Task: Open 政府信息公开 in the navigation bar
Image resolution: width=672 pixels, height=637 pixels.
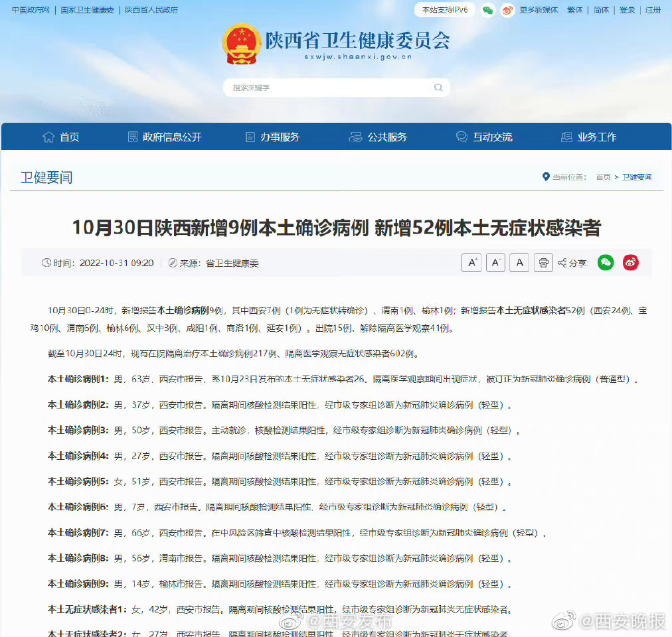Action: [x=164, y=137]
